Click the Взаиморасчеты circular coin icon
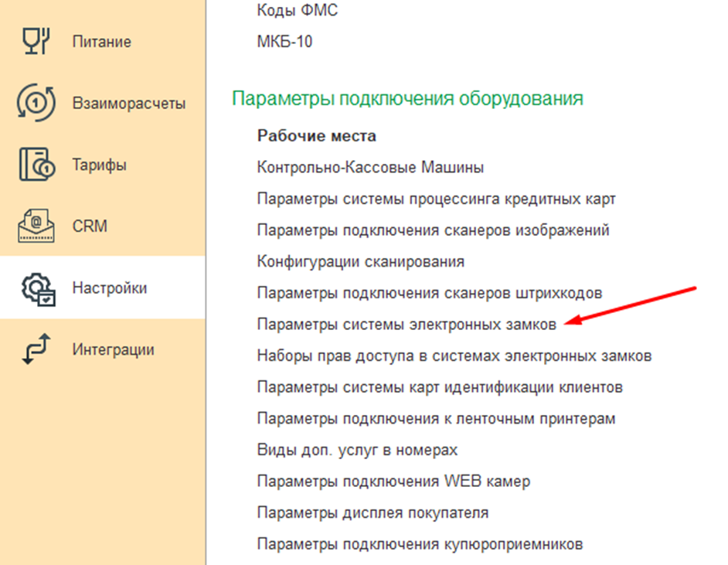 (36, 103)
